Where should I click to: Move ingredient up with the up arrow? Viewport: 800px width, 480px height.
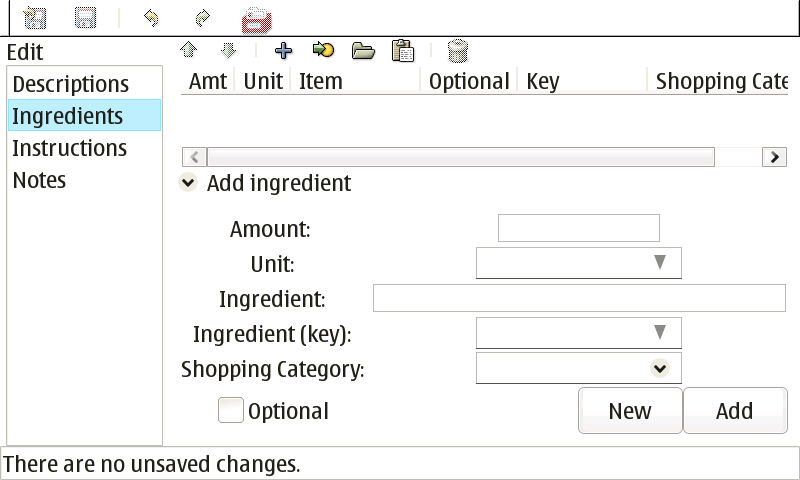(188, 50)
